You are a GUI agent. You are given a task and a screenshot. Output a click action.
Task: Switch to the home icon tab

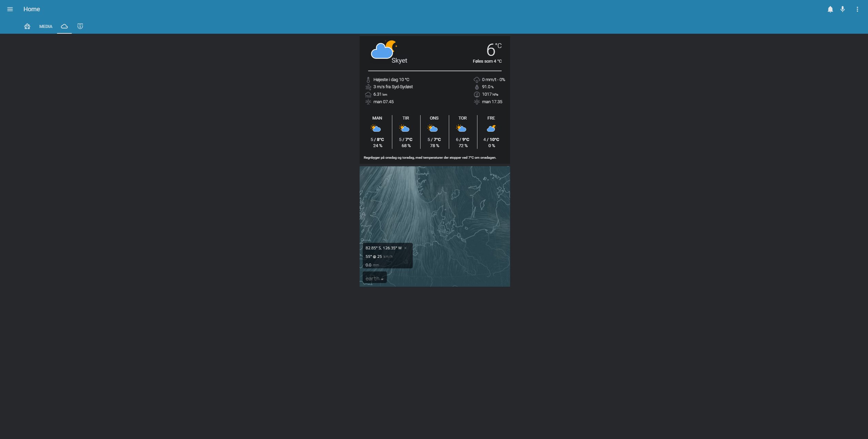click(27, 26)
